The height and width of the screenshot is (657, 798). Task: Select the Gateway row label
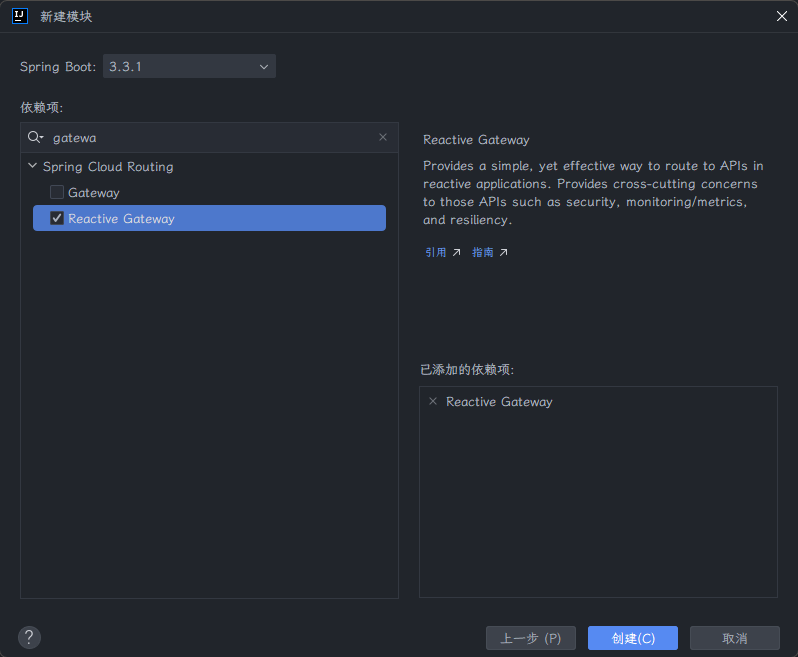pyautogui.click(x=94, y=193)
